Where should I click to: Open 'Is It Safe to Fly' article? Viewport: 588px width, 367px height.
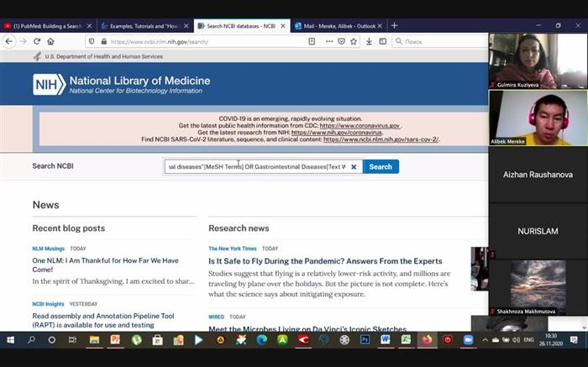pyautogui.click(x=325, y=261)
